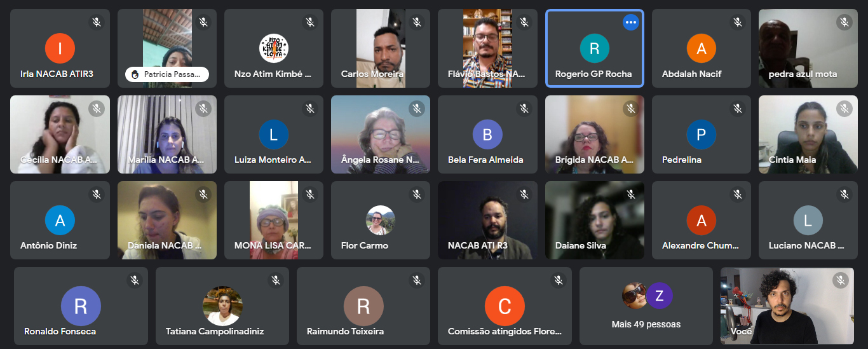
Task: Click mic-off icon on Luiza Monteiro tile
Action: click(310, 109)
